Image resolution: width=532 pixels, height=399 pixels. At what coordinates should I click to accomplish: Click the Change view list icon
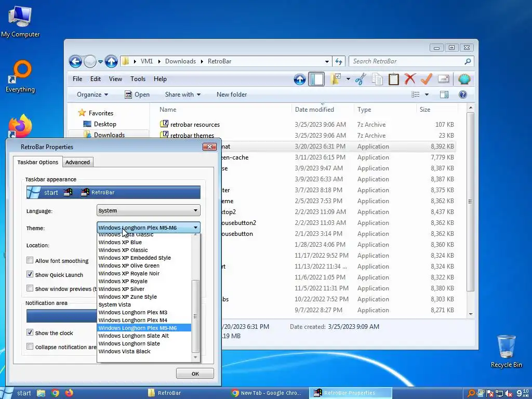pyautogui.click(x=416, y=95)
